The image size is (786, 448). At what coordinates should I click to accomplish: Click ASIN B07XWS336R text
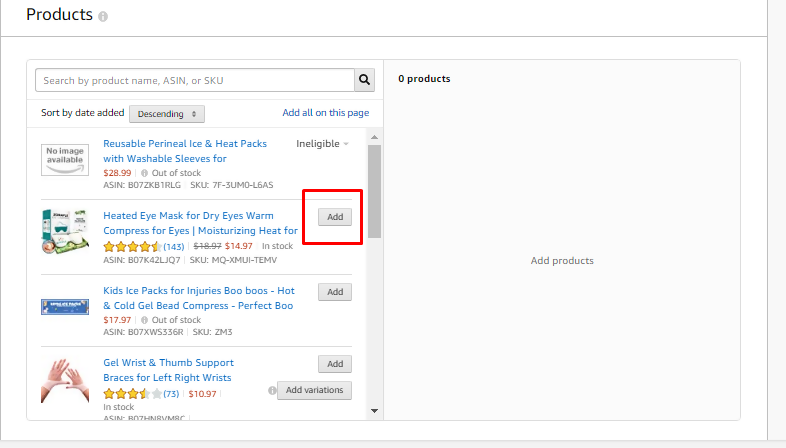pos(143,332)
